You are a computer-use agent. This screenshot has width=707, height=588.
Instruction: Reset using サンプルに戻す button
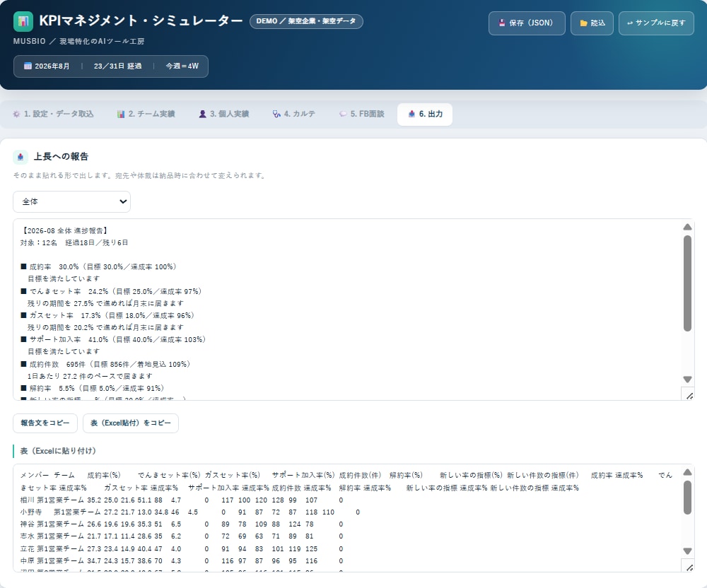(x=656, y=23)
